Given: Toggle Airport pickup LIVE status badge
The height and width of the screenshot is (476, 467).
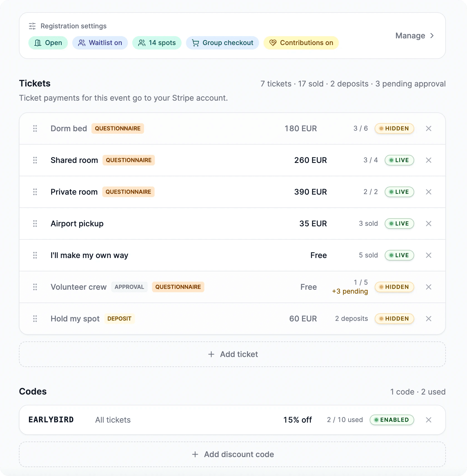Looking at the screenshot, I should click(x=399, y=224).
